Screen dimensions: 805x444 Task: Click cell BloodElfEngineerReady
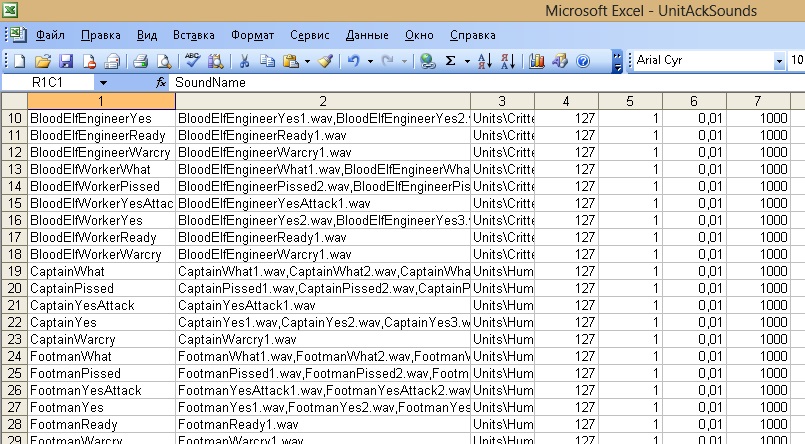coord(101,136)
